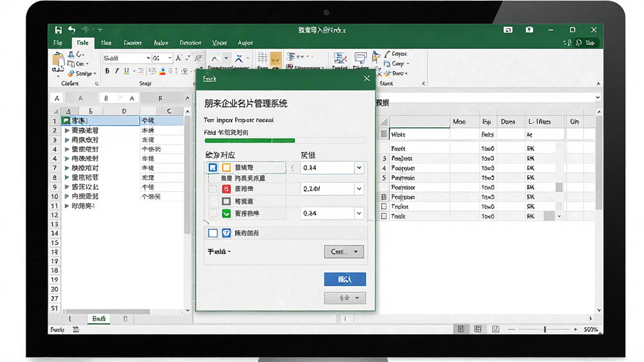Click the fill color swatch icon in ribbon
The height and width of the screenshot is (362, 644).
coord(162,72)
